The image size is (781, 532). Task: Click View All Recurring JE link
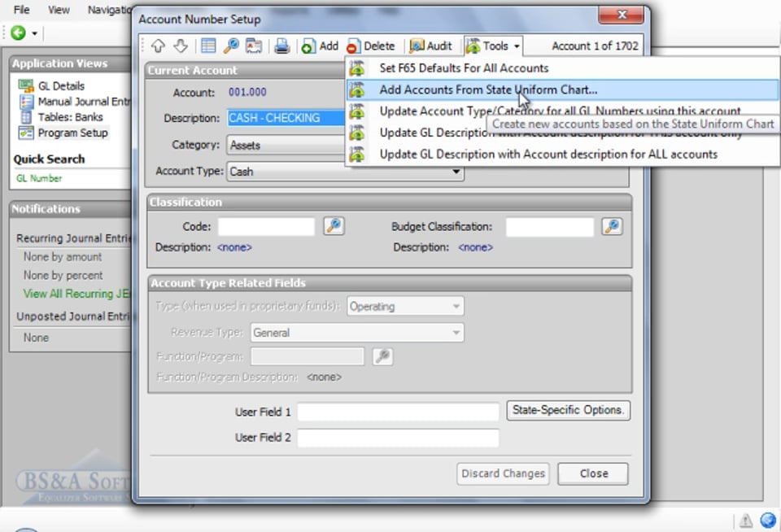[x=76, y=294]
